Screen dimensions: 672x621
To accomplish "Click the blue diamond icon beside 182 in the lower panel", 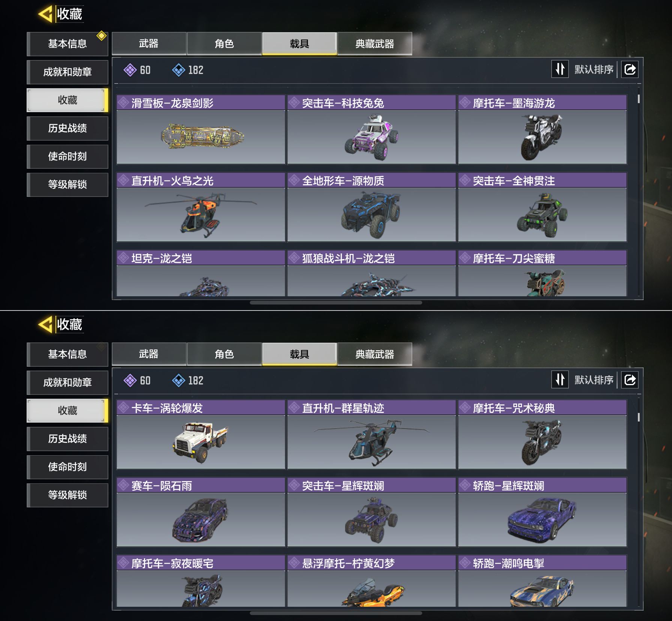I will pyautogui.click(x=178, y=380).
